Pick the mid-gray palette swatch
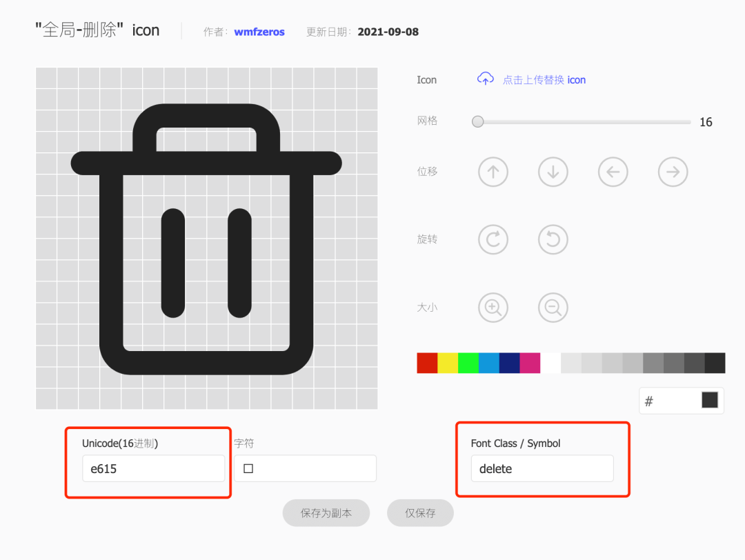This screenshot has width=745, height=560. [653, 363]
